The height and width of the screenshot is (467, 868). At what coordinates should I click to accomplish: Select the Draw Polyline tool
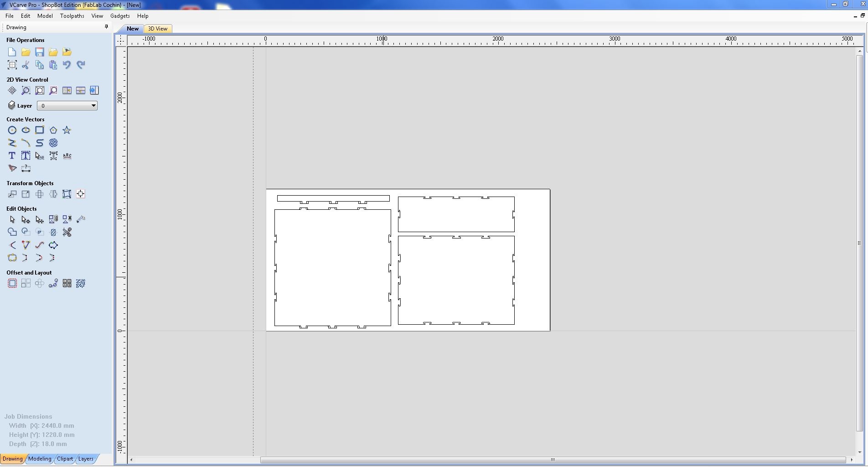(x=12, y=143)
